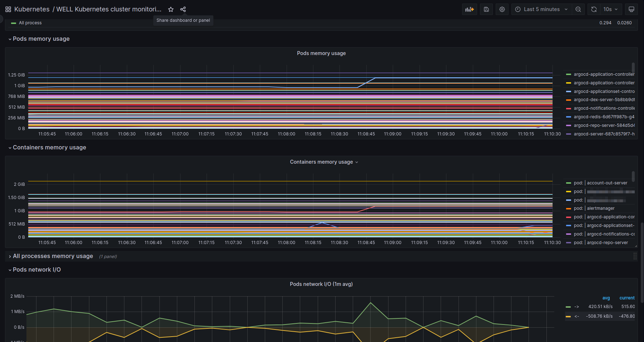Viewport: 644px width, 342px height.
Task: Open the Last 5 minutes time picker
Action: tap(541, 9)
